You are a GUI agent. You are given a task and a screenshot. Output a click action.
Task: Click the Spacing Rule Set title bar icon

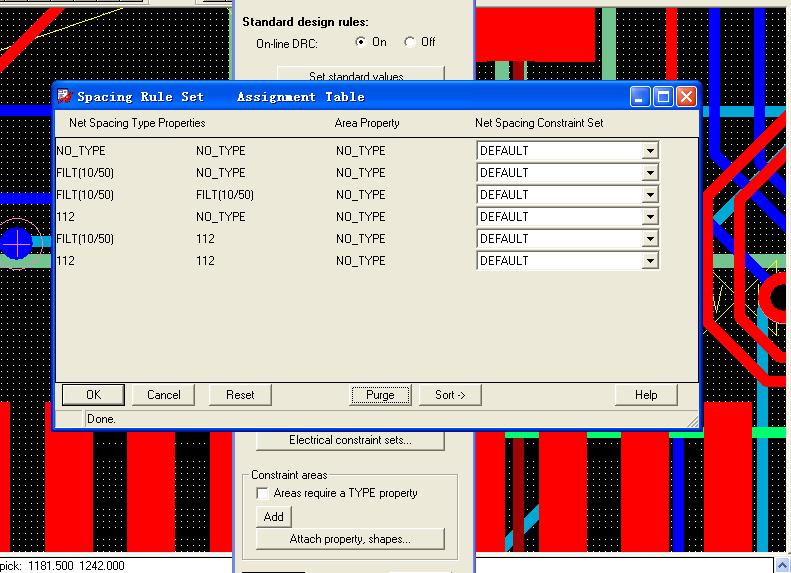[65, 96]
